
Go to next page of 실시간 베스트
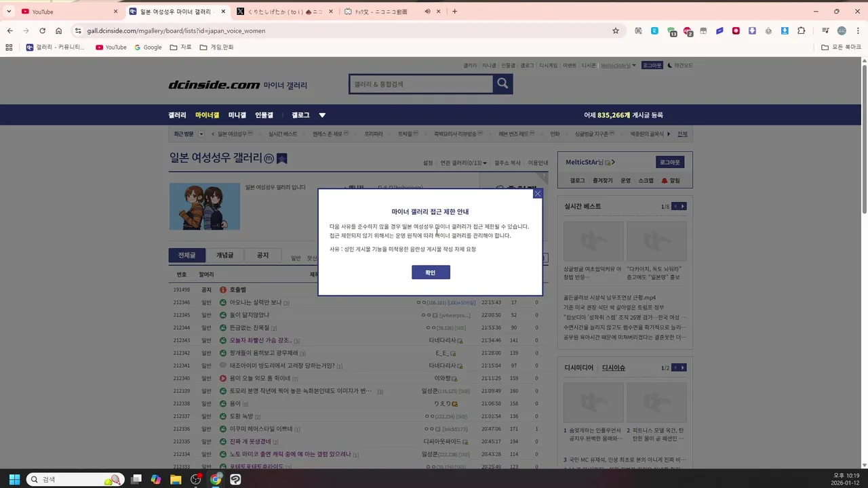[683, 206]
